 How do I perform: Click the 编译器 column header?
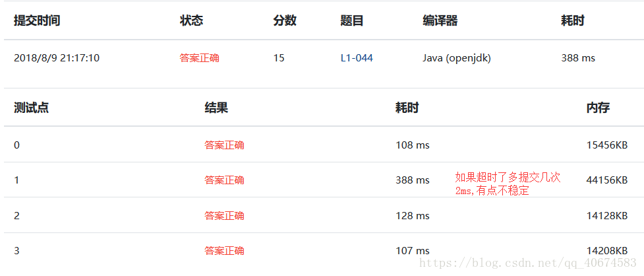click(x=440, y=20)
